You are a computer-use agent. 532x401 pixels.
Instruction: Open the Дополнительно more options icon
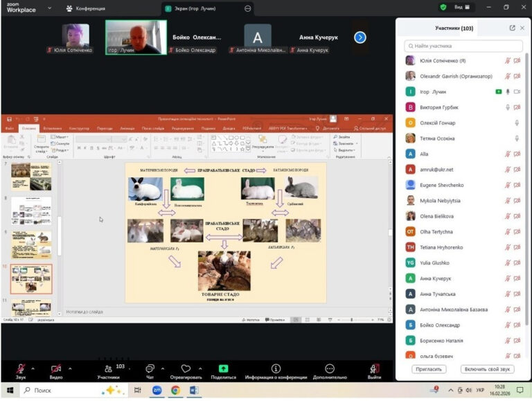(329, 368)
